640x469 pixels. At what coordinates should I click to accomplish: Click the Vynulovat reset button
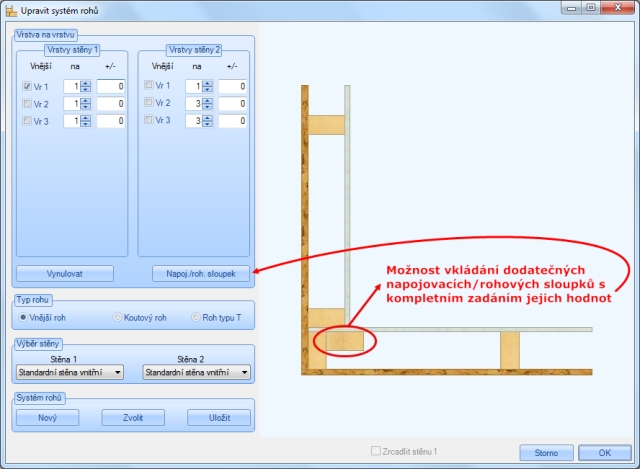coord(64,273)
